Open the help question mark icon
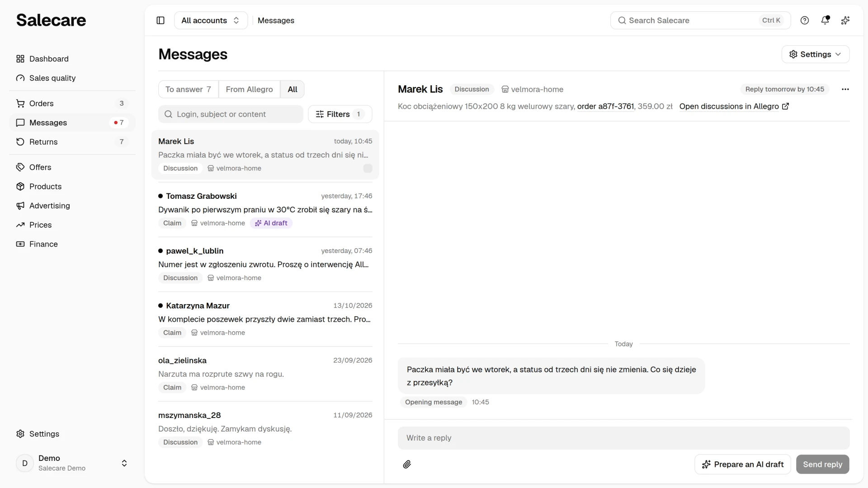This screenshot has width=868, height=488. tap(805, 20)
